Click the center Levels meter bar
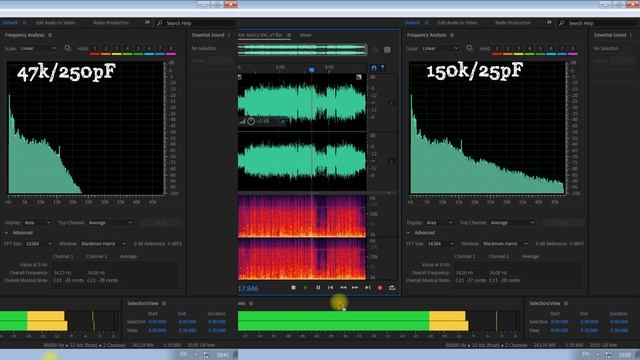Screen dimensions: 640x360 [378, 321]
